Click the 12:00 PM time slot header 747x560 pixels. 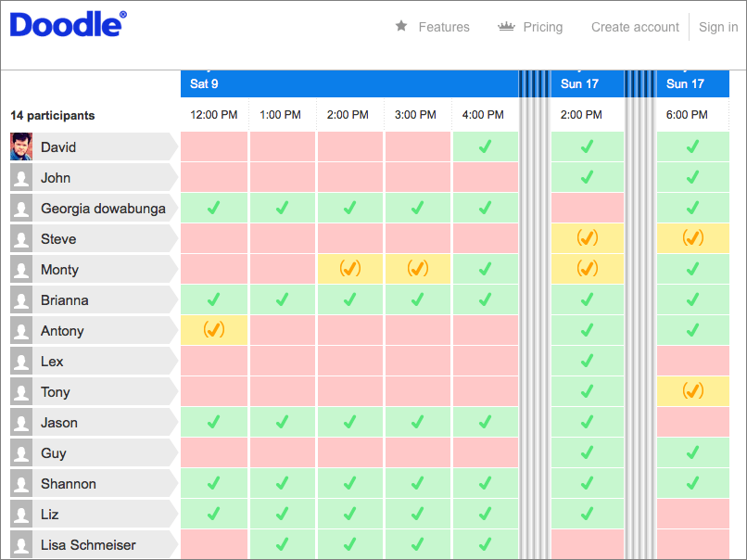point(214,114)
